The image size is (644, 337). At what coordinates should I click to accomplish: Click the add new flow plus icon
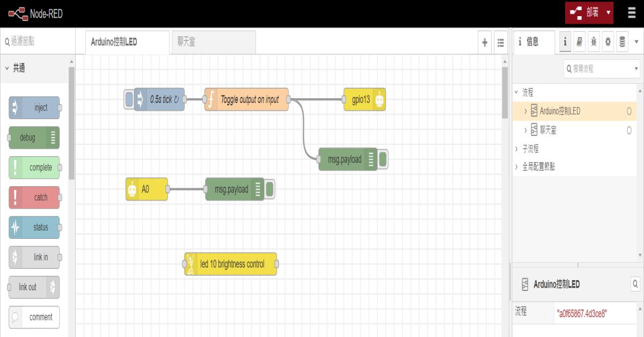pyautogui.click(x=485, y=42)
